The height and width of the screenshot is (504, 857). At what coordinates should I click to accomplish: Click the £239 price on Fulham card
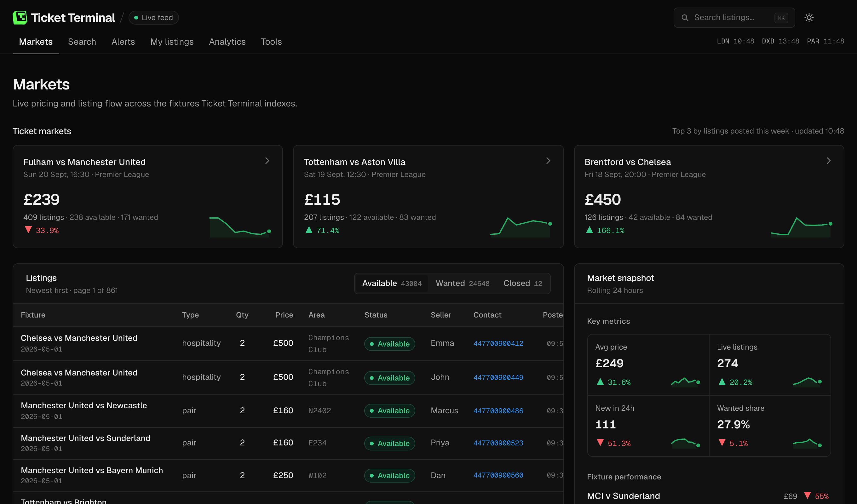coord(42,199)
